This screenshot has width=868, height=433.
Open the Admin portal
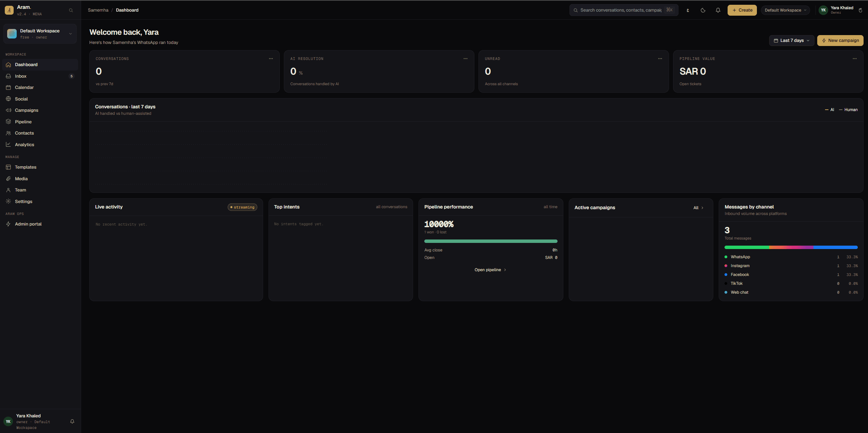[40, 224]
